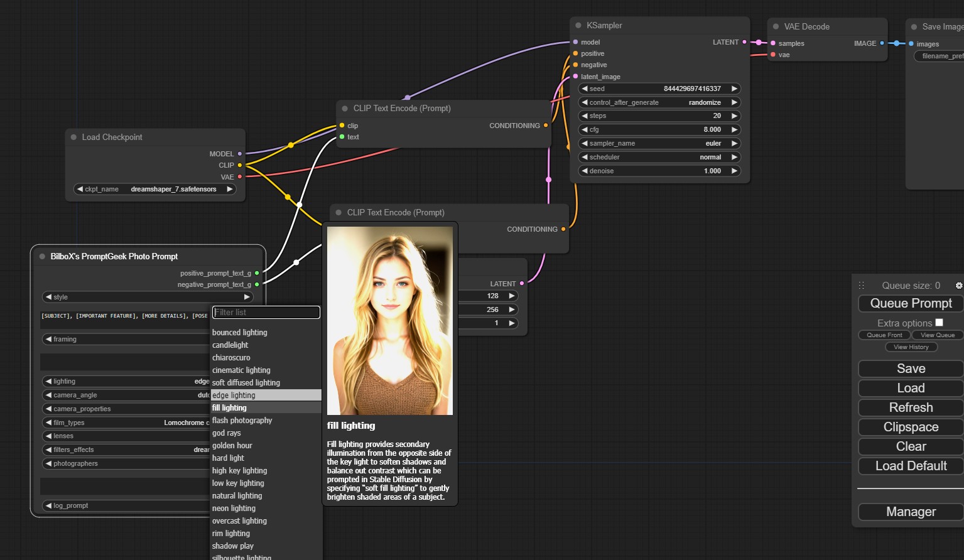964x560 pixels.
Task: Click the KSampler latent_image input socket
Action: [x=575, y=77]
